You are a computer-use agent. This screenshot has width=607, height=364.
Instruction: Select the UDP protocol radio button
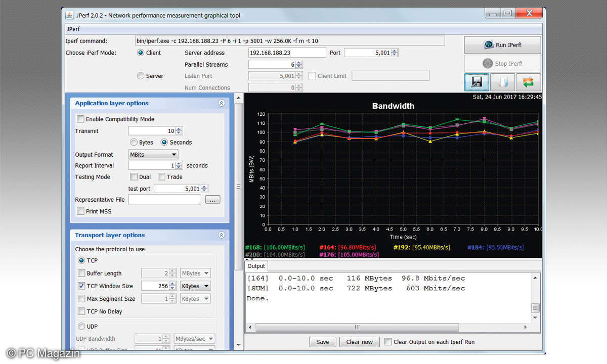click(x=81, y=327)
